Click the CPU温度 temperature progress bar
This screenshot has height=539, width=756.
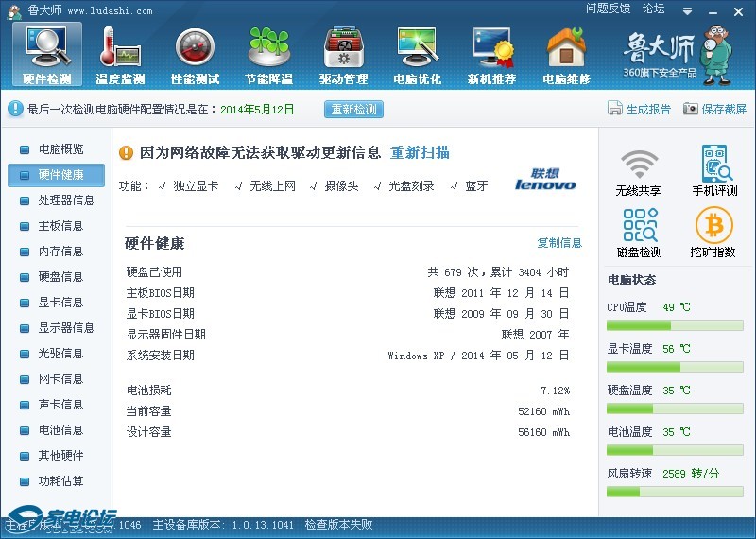point(675,325)
